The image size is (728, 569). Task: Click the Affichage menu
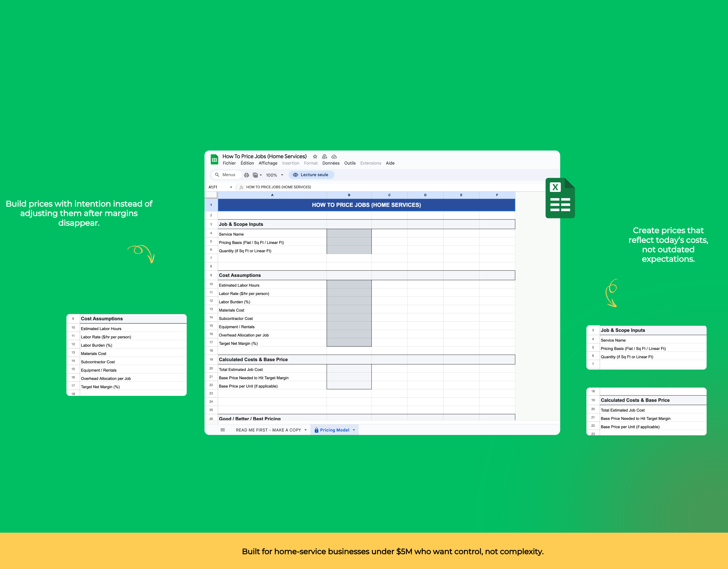point(268,163)
